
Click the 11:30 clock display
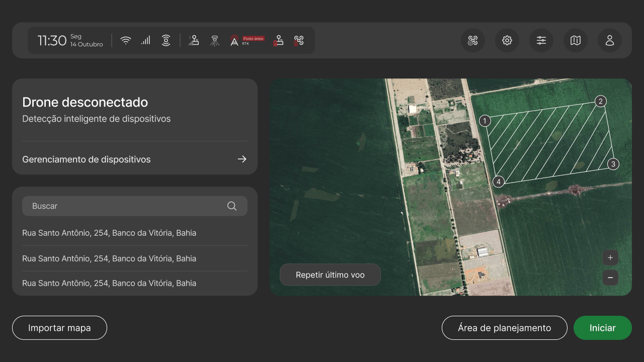pos(52,41)
